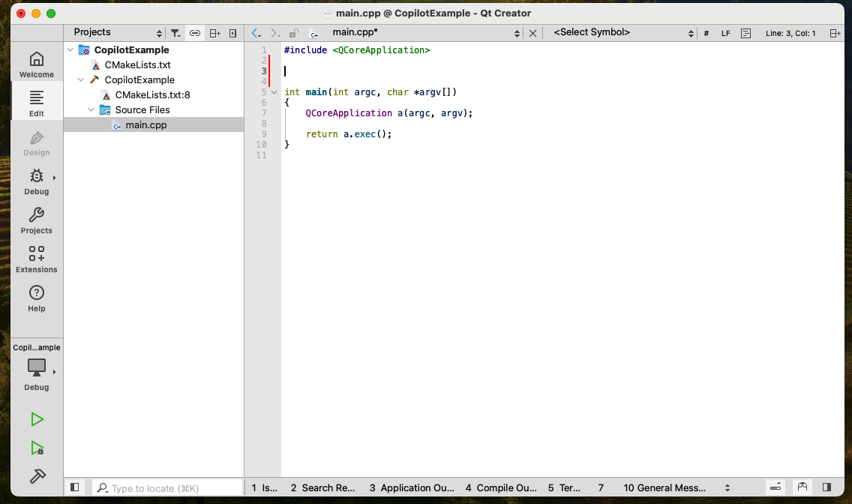Toggle progress details icon in status bar
This screenshot has width=852, height=504.
click(x=775, y=487)
